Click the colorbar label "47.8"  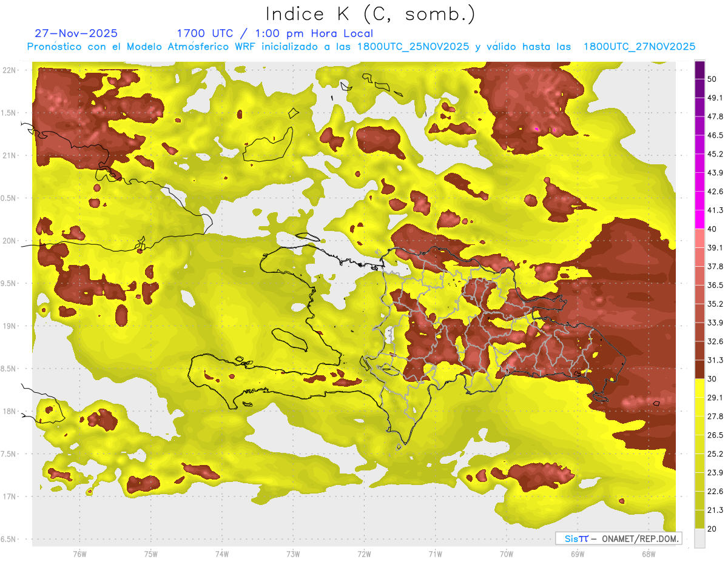[715, 116]
